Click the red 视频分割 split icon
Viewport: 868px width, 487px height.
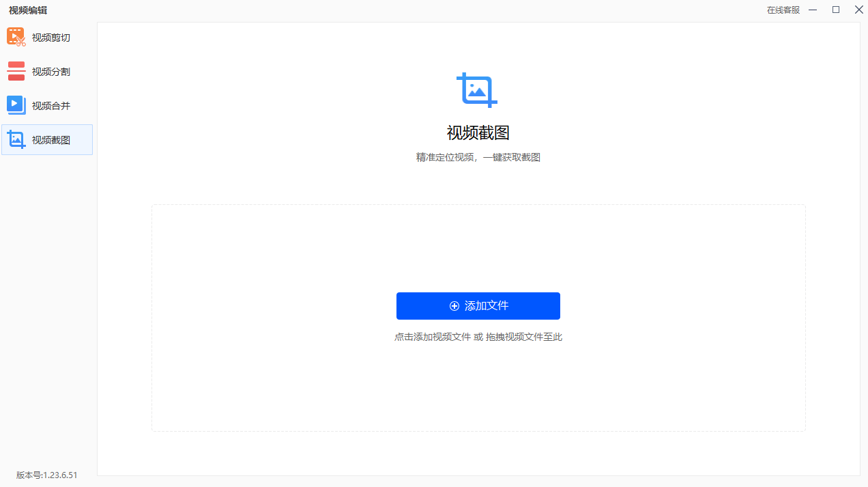tap(16, 71)
